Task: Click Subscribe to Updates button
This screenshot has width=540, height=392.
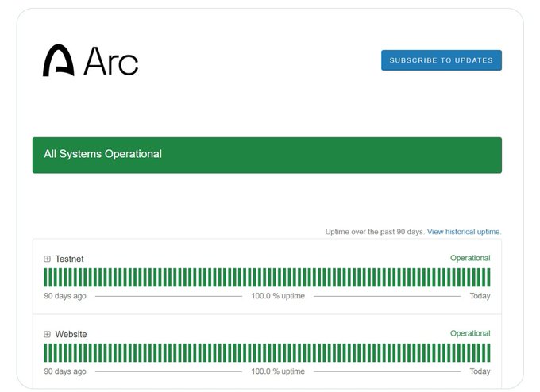Action: (x=442, y=60)
